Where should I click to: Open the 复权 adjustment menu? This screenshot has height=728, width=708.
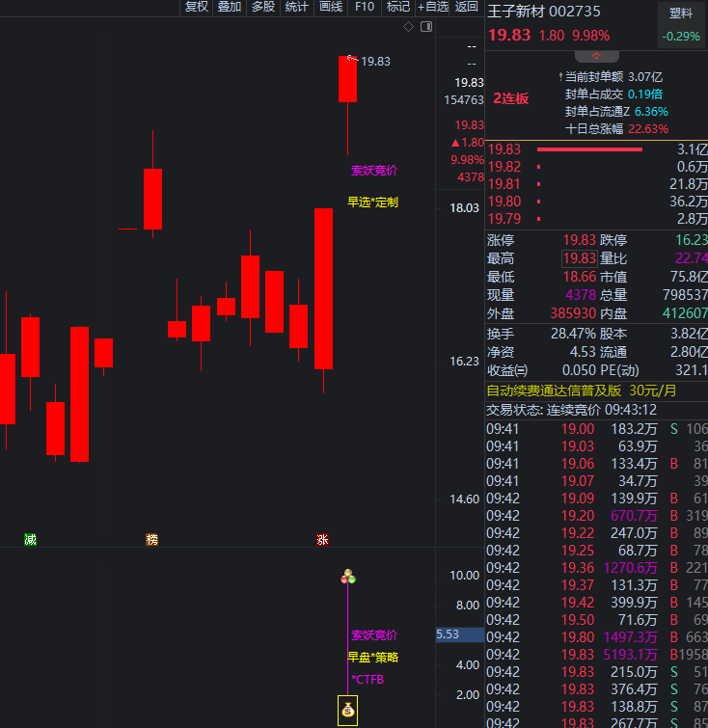tap(197, 7)
